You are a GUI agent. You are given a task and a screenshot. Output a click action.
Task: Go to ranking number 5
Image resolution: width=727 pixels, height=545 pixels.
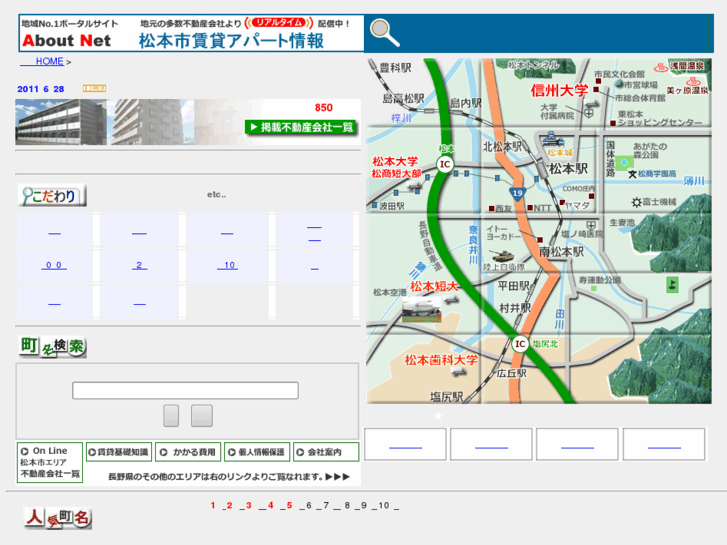(x=288, y=506)
